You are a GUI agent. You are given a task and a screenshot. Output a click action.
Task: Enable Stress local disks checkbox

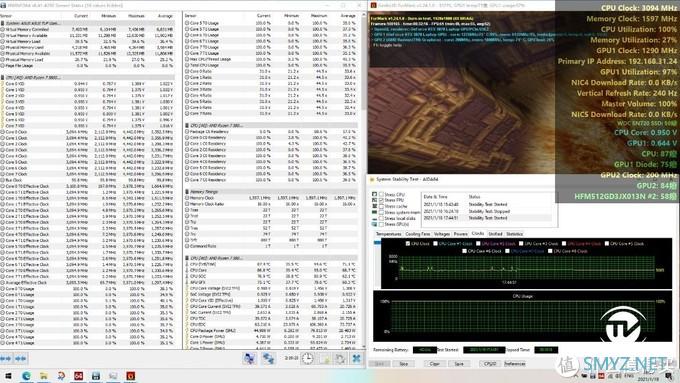tap(382, 219)
